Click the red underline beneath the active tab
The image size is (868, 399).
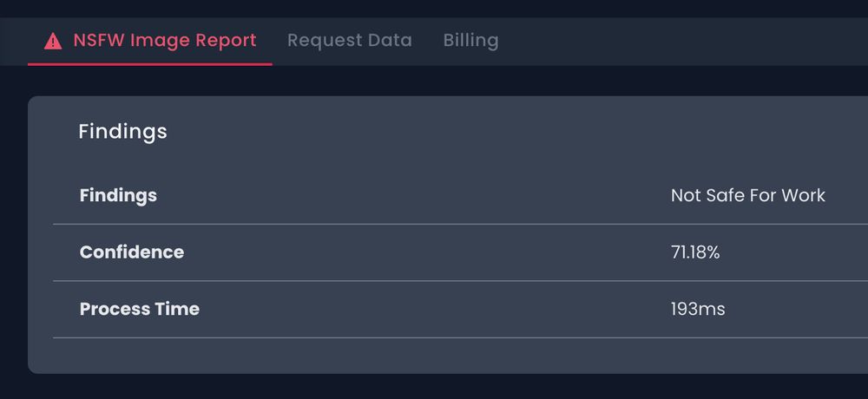(x=150, y=64)
